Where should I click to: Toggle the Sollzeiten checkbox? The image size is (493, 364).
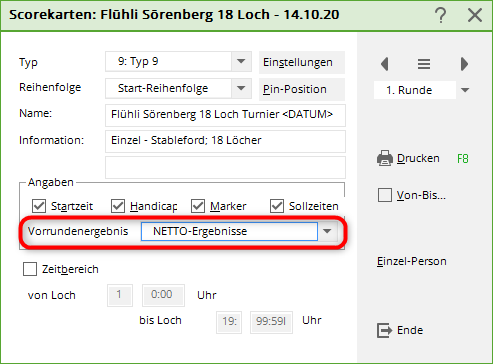click(277, 206)
